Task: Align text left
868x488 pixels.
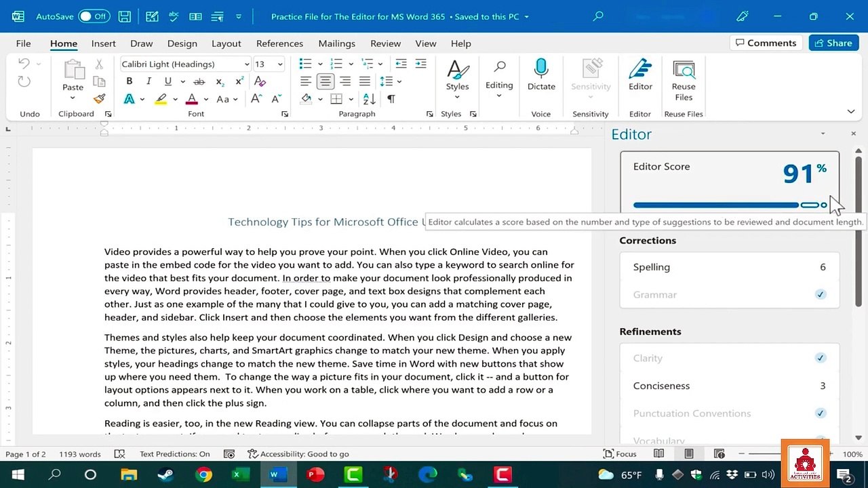Action: point(306,81)
